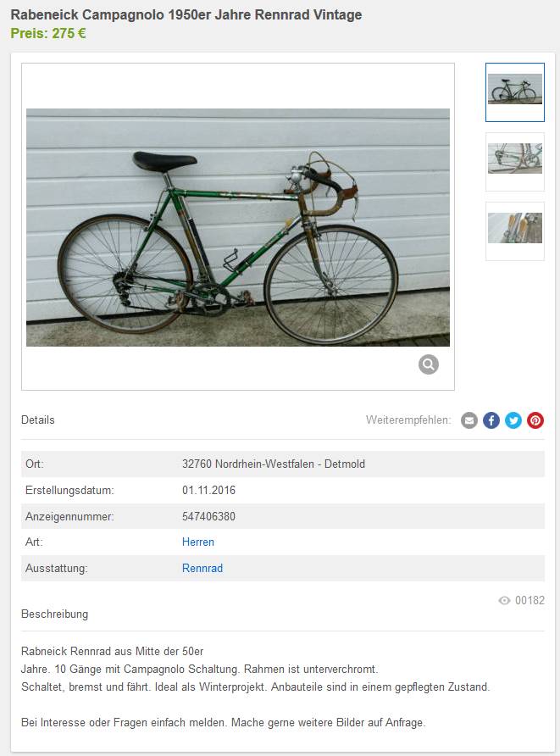Share listing via email icon

[x=469, y=420]
